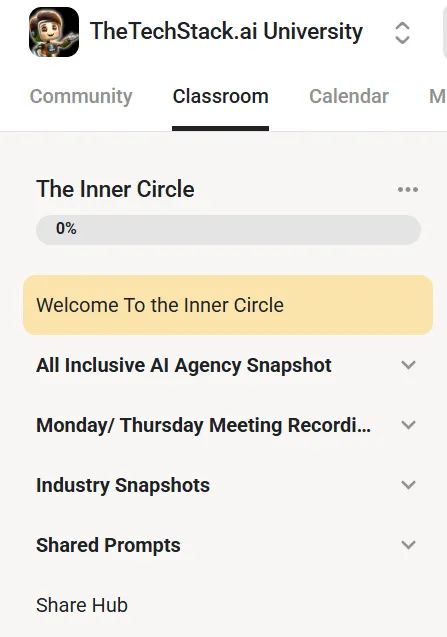
Task: Expand the Shared Prompts chevron
Action: tap(408, 545)
